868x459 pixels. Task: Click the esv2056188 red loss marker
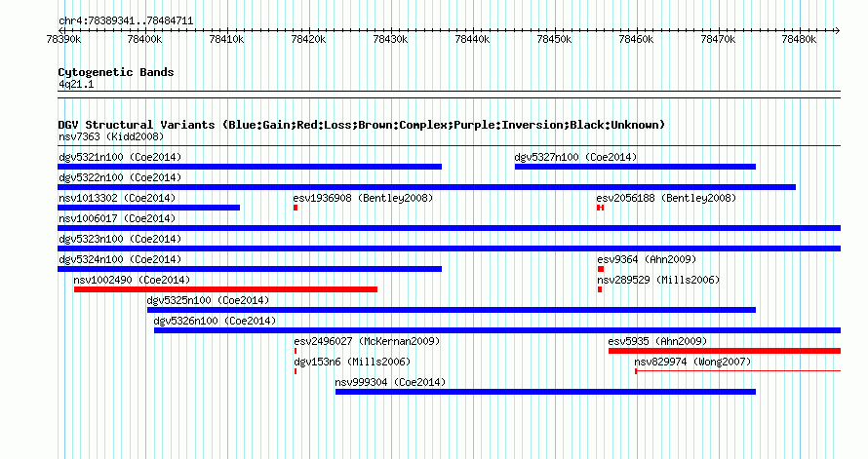[x=600, y=208]
